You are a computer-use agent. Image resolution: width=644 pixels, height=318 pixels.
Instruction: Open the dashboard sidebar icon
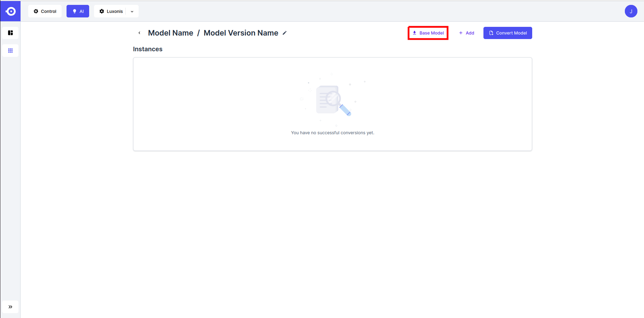(10, 33)
